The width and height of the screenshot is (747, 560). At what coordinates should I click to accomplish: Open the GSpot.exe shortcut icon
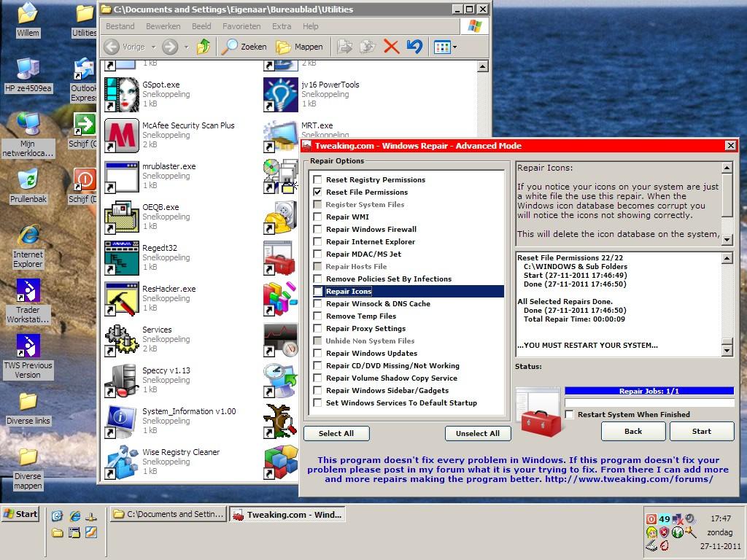pyautogui.click(x=121, y=94)
